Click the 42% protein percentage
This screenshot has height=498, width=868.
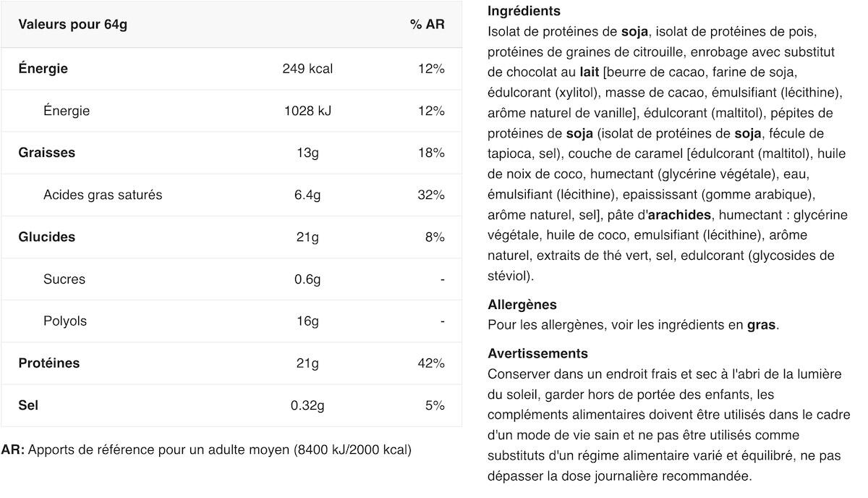coord(430,363)
